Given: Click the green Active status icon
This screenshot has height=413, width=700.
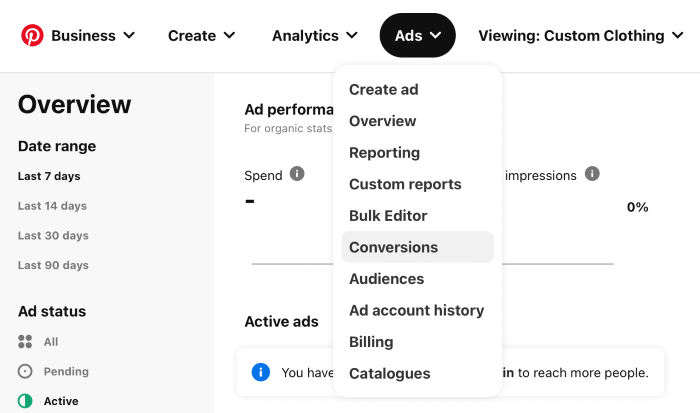Looking at the screenshot, I should click(25, 401).
